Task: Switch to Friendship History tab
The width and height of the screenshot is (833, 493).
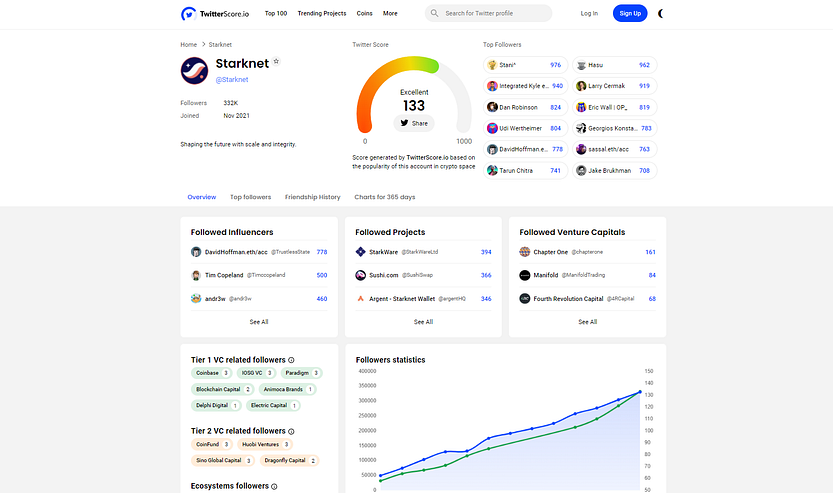Action: 312,197
